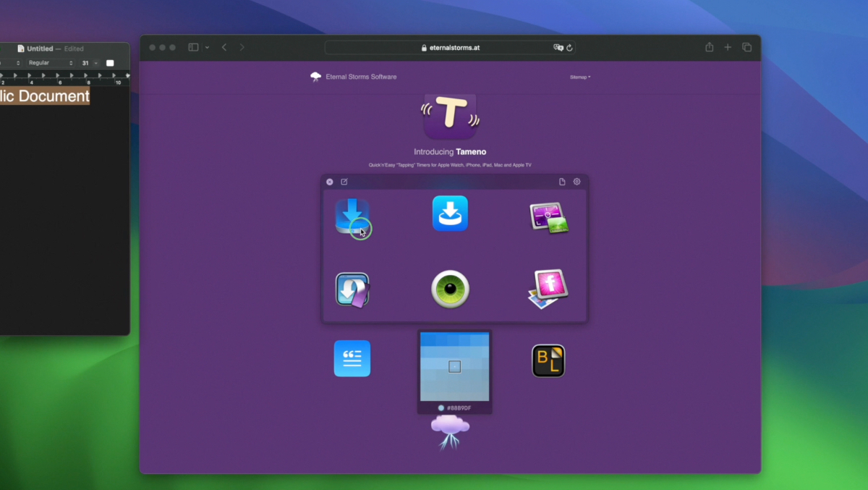Click the Eternal Storms Software header link
868x490 pixels.
click(353, 77)
